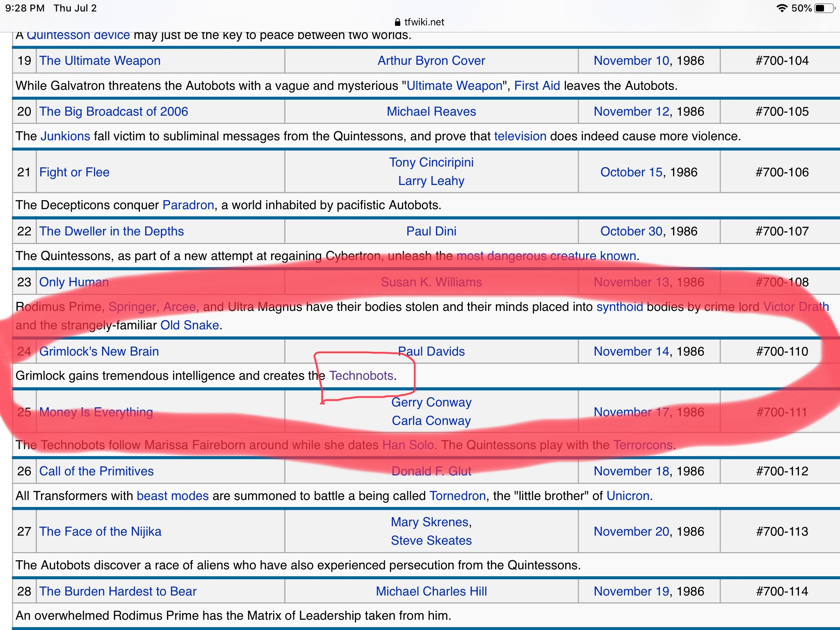This screenshot has width=840, height=630.
Task: Open Only Human episode link
Action: 74,282
